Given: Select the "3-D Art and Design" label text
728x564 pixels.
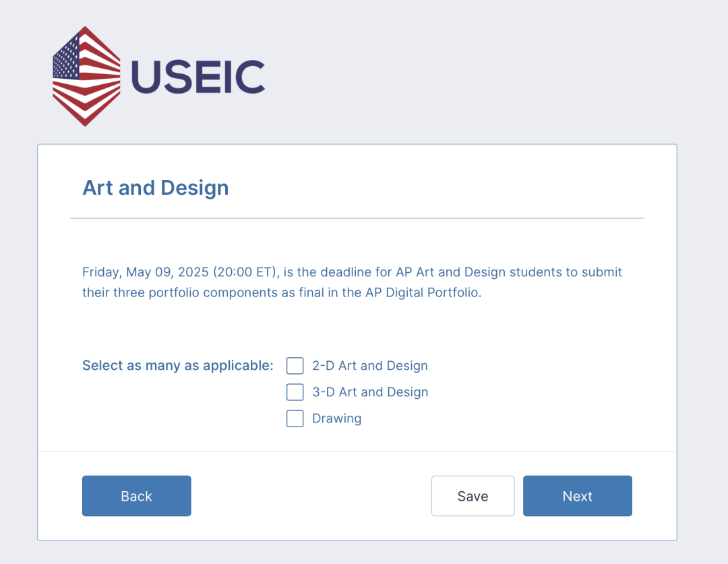Looking at the screenshot, I should pos(370,392).
